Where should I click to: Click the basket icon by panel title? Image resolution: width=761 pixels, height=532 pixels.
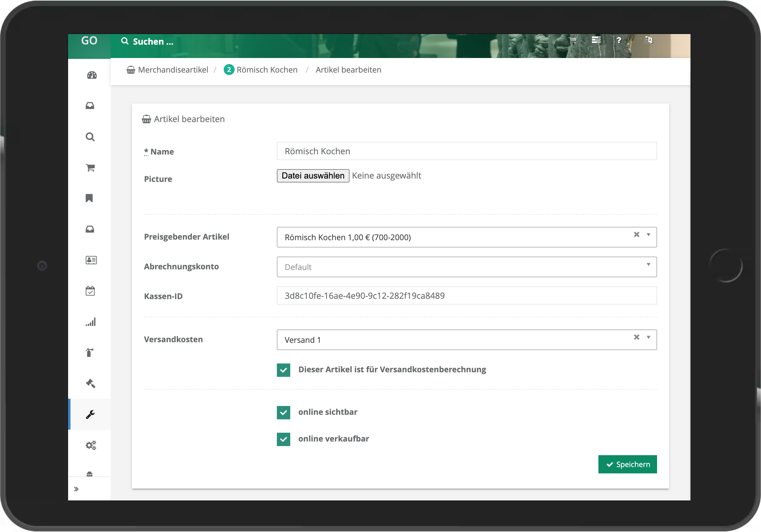pos(146,119)
